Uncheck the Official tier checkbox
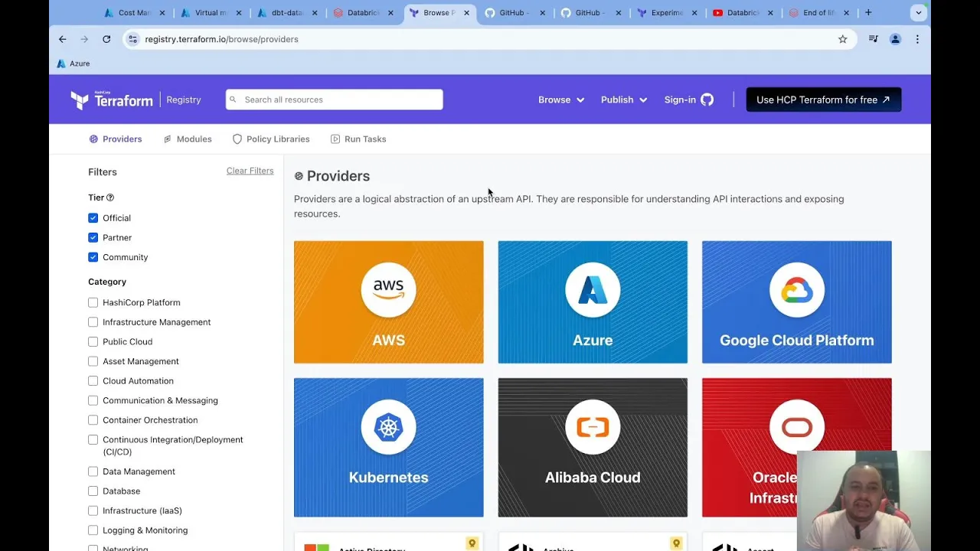Screen dimensions: 980x551 tap(93, 218)
